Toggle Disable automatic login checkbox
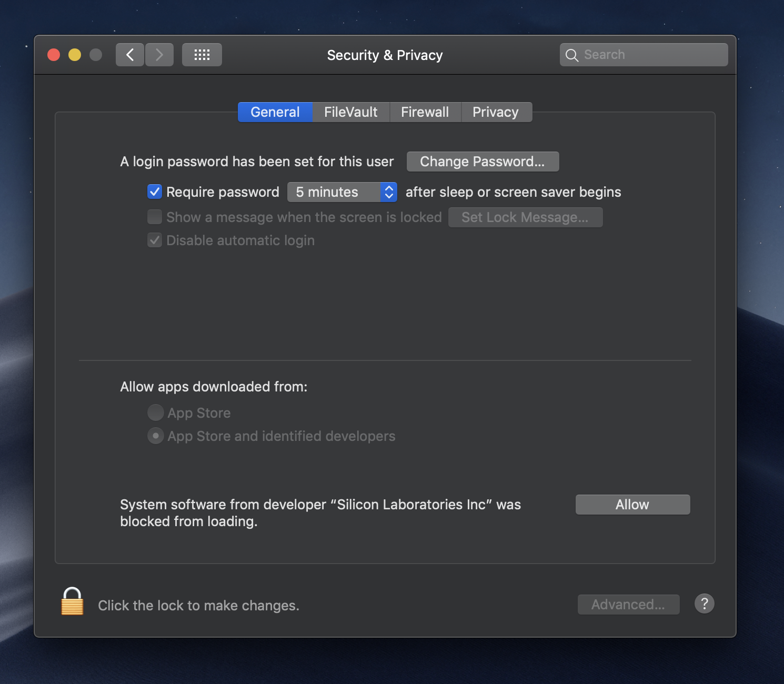 155,240
